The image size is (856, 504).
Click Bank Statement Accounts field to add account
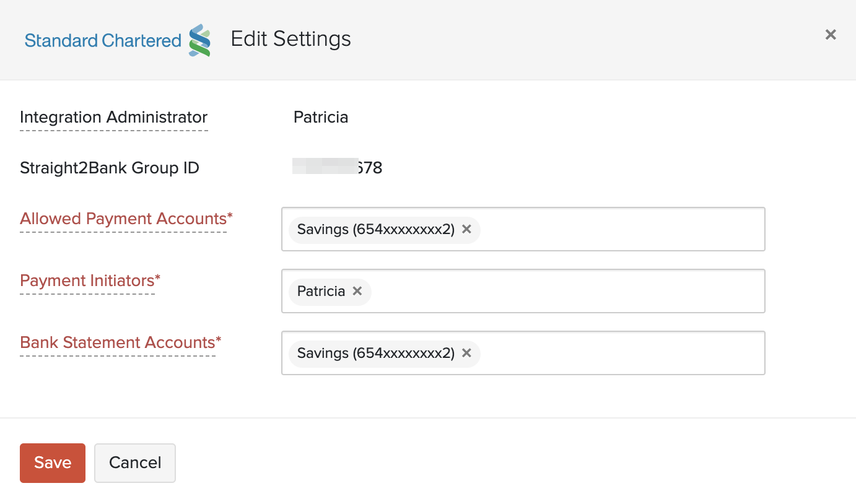[x=619, y=353]
